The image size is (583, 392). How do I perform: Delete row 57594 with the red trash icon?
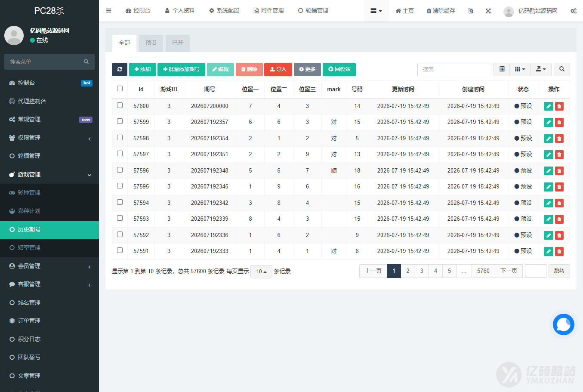[x=559, y=203]
